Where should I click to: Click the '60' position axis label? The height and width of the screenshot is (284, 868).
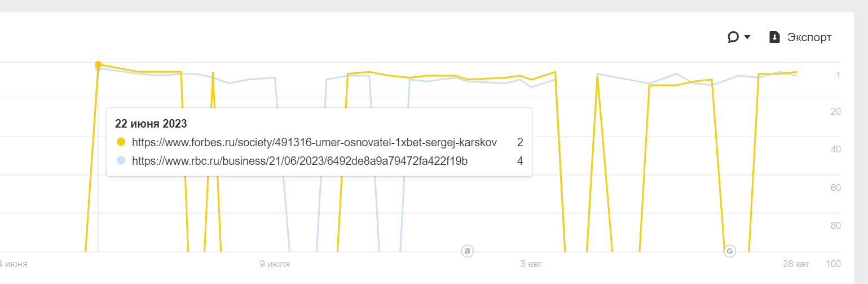coord(836,187)
